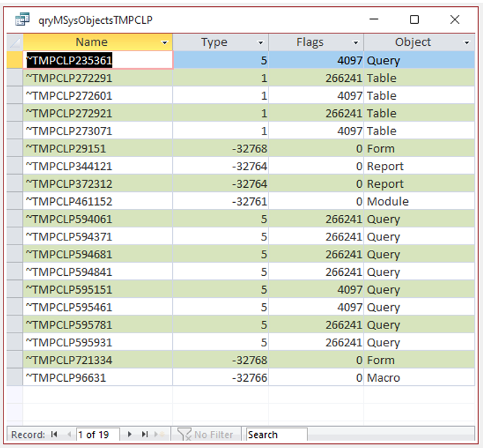Screen dimensions: 483x448
Task: Select row selector for ~TMPCLP235361
Action: point(15,60)
